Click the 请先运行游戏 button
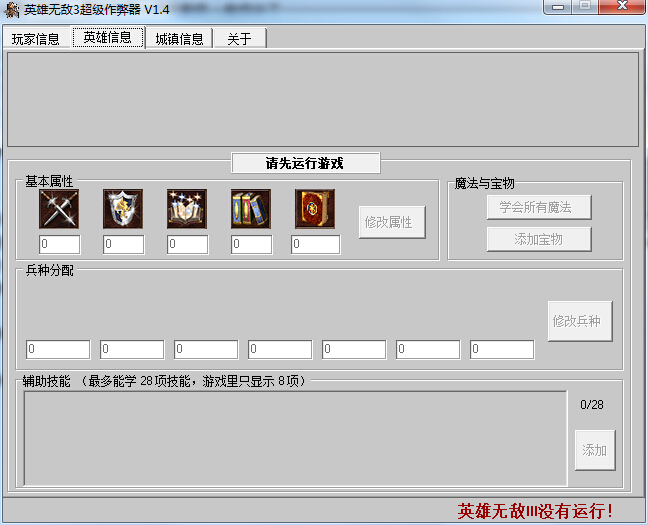648x525 pixels. click(x=305, y=163)
